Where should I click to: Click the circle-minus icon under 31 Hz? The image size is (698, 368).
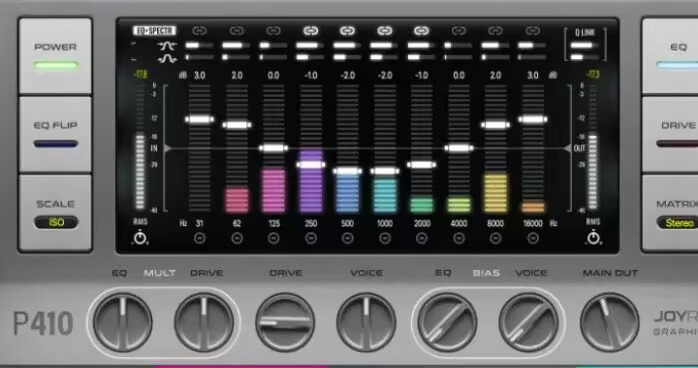coord(199,239)
